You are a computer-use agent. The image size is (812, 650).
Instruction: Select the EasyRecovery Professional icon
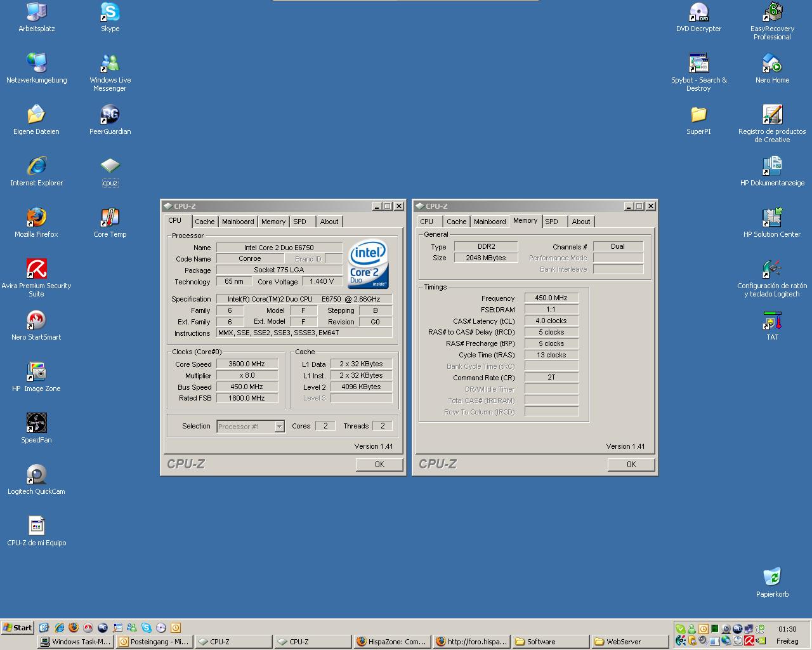(772, 21)
